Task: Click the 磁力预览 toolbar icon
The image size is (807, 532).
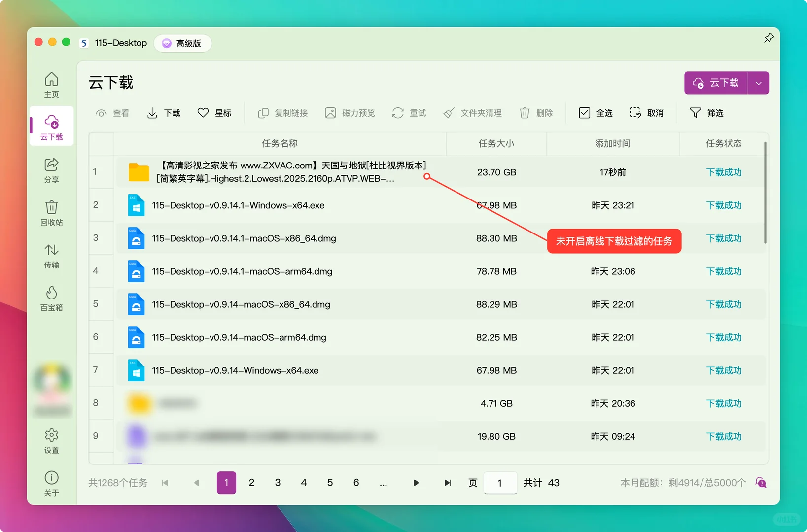Action: [x=350, y=113]
